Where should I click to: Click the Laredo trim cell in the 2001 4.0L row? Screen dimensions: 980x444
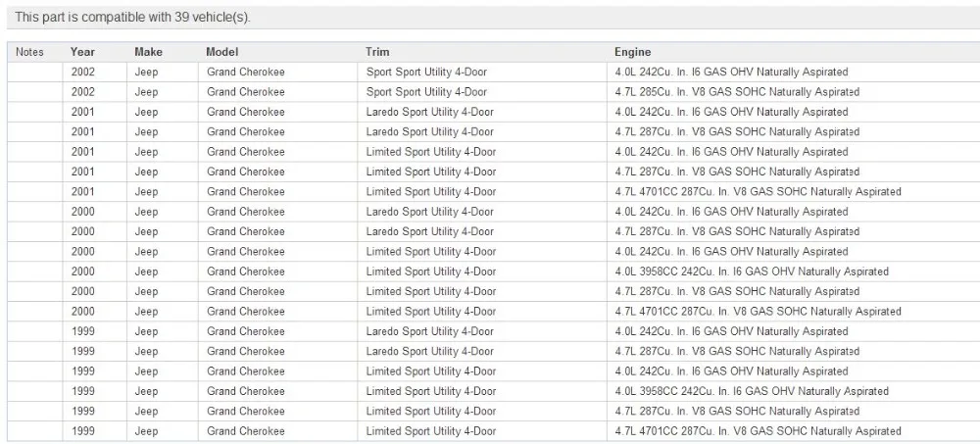(430, 112)
